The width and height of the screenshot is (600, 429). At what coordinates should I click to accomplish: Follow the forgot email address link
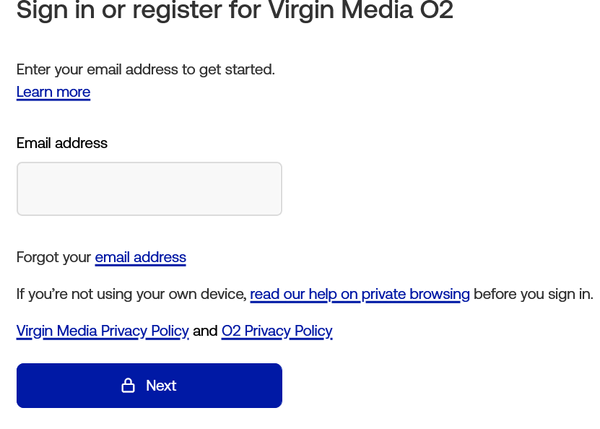(x=140, y=257)
